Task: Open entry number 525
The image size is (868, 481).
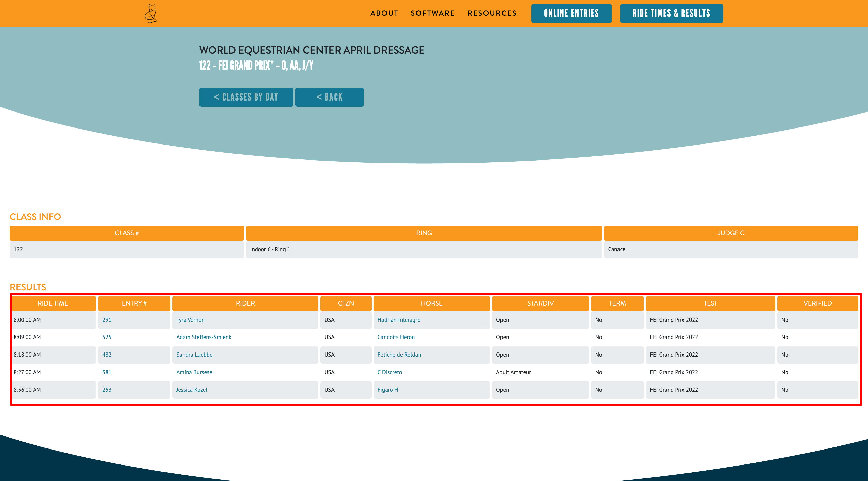Action: pyautogui.click(x=107, y=337)
